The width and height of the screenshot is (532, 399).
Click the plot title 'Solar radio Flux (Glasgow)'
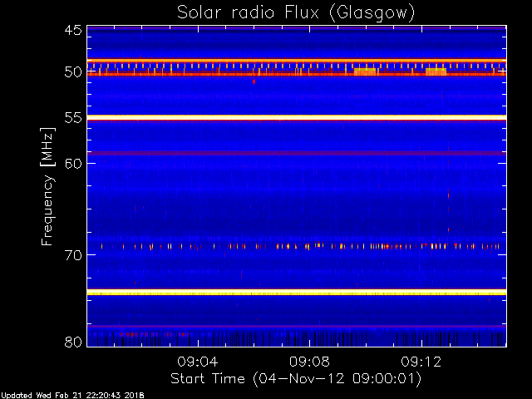click(296, 13)
